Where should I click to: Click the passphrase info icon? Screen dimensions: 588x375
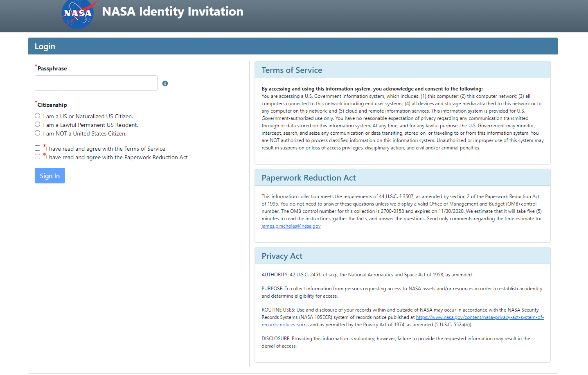click(x=165, y=84)
